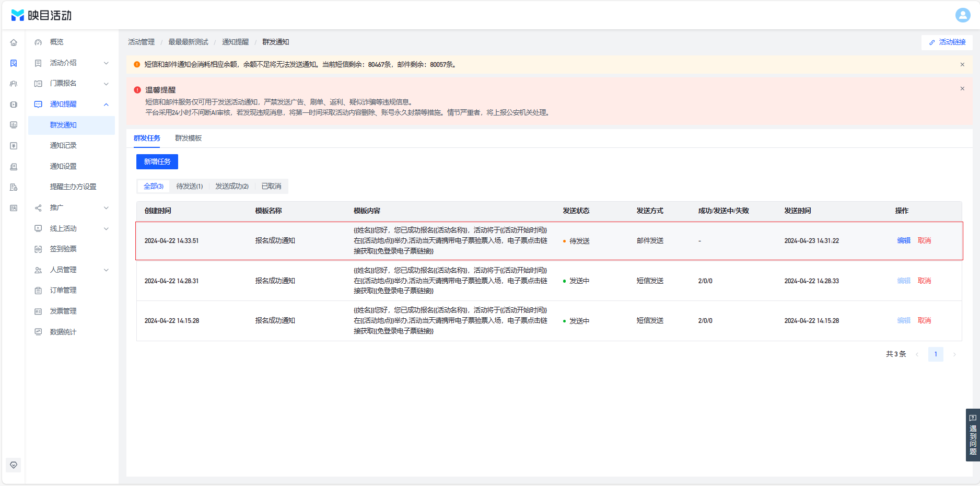The image size is (980, 486).
Task: Click the 创建时间 column header
Action: coord(158,211)
